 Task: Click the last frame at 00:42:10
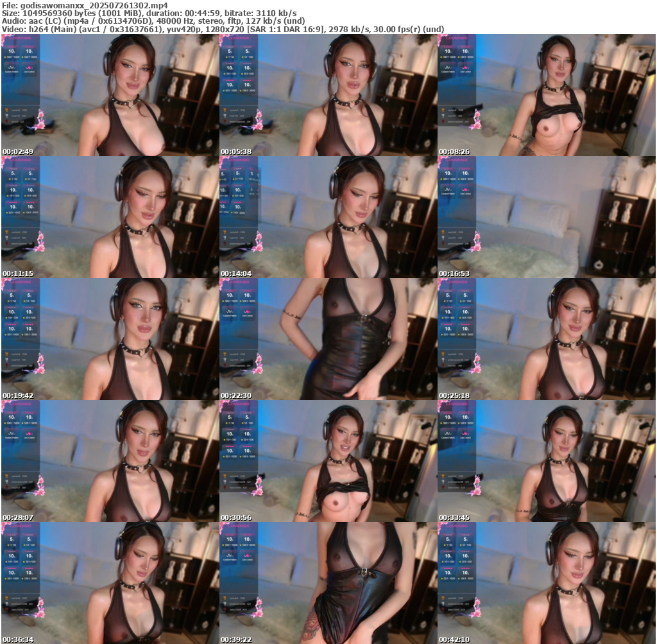click(546, 583)
